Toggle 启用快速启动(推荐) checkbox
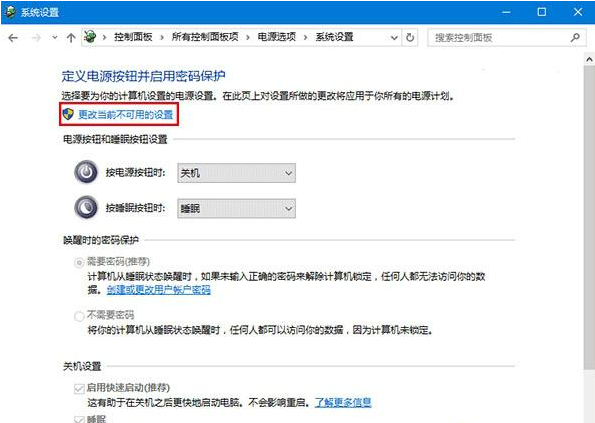Screen dimensions: 595x423 click(x=79, y=388)
